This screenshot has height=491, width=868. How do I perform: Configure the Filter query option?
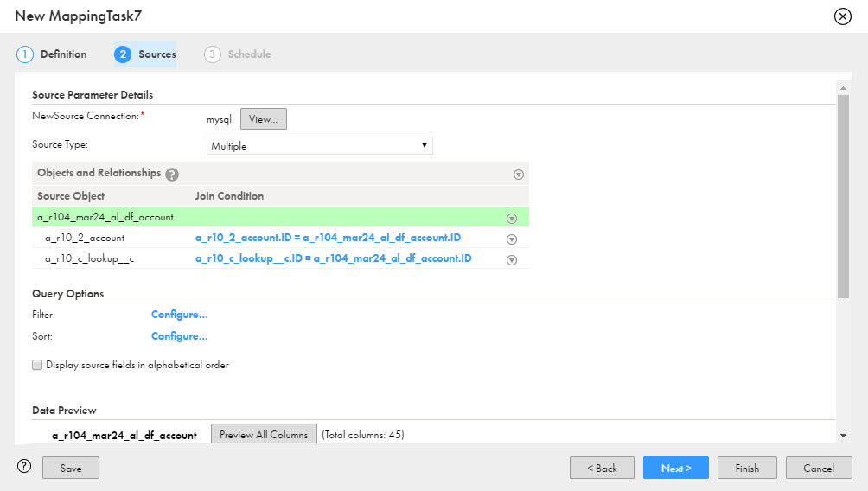180,315
